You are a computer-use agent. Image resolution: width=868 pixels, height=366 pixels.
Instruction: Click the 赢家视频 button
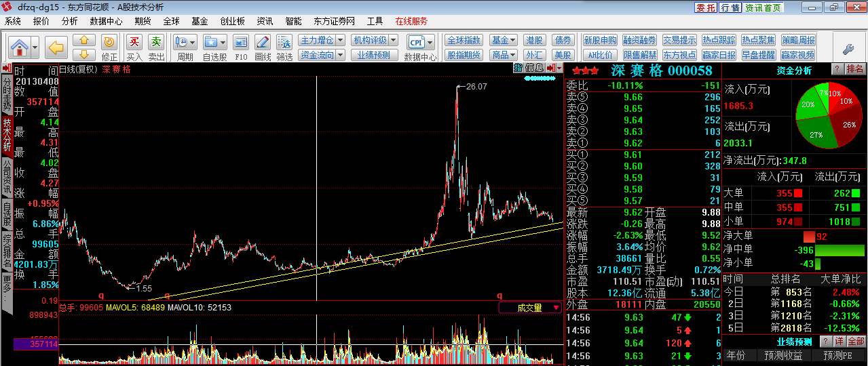(797, 55)
